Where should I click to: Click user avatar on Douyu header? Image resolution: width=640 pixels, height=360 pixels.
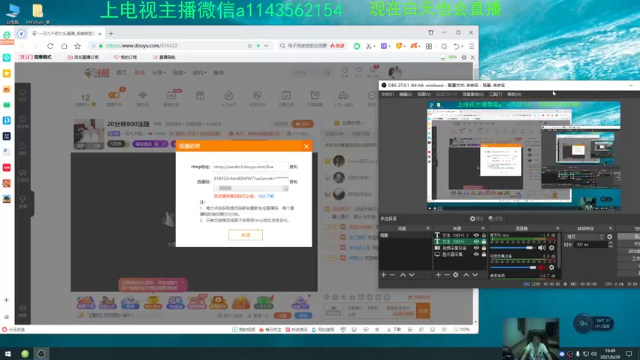395,72
